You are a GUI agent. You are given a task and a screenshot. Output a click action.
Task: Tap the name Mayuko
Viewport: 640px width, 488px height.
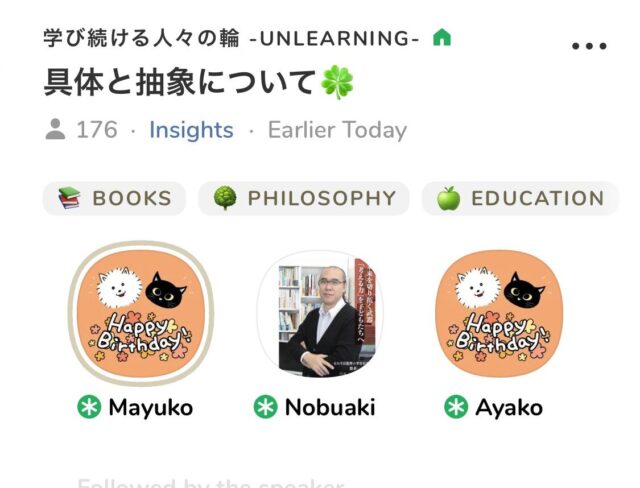pos(151,408)
